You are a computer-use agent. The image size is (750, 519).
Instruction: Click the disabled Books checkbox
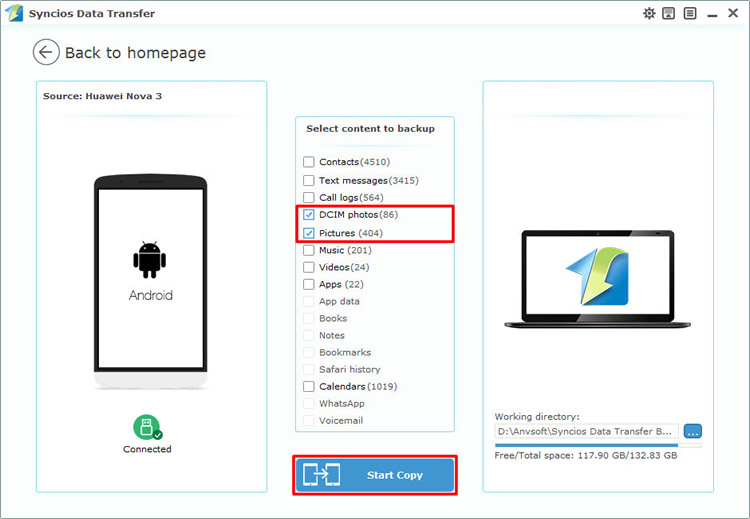click(x=309, y=318)
